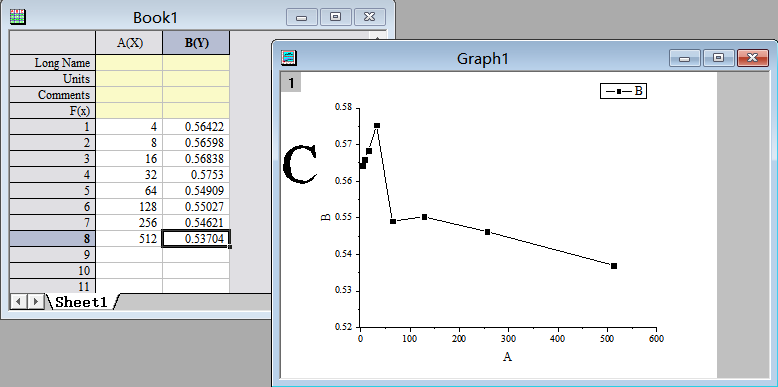Viewport: 778px width, 387px height.
Task: Select row header 2
Action: pyautogui.click(x=53, y=143)
